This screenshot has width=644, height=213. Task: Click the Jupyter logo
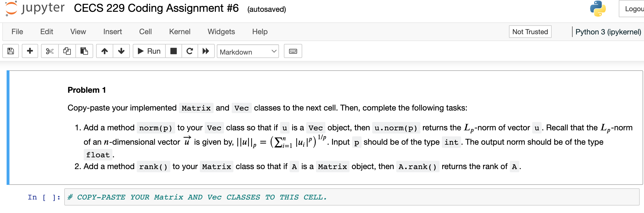click(34, 9)
